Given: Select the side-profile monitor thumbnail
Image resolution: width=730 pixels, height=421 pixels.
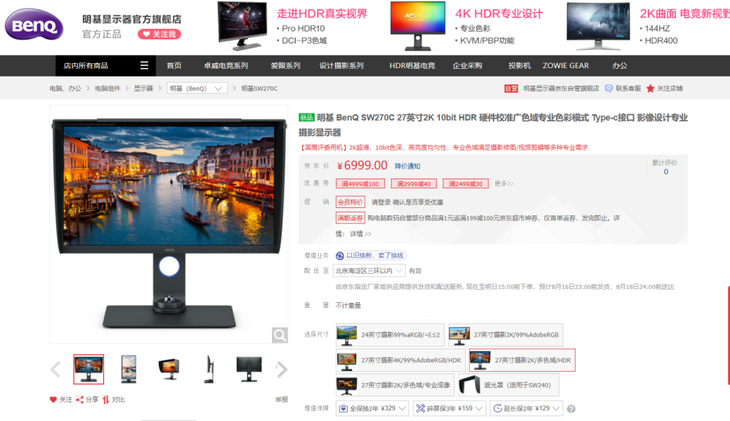Looking at the screenshot, I should click(209, 369).
